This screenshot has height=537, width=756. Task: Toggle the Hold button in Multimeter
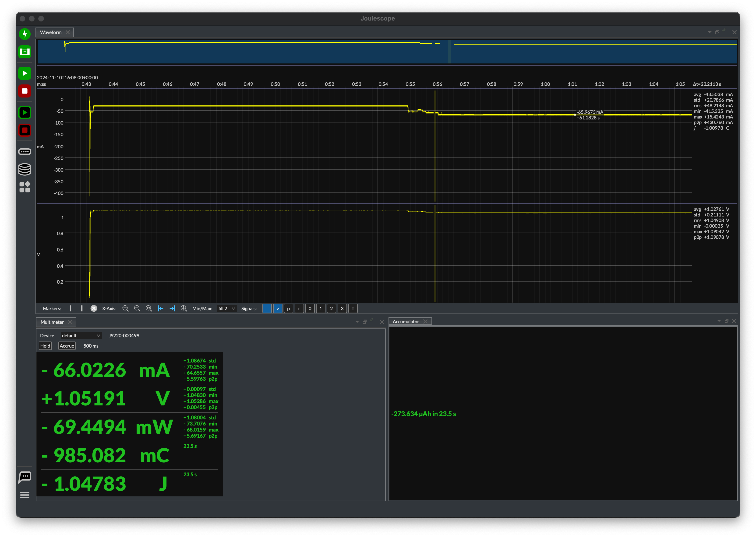click(x=45, y=346)
